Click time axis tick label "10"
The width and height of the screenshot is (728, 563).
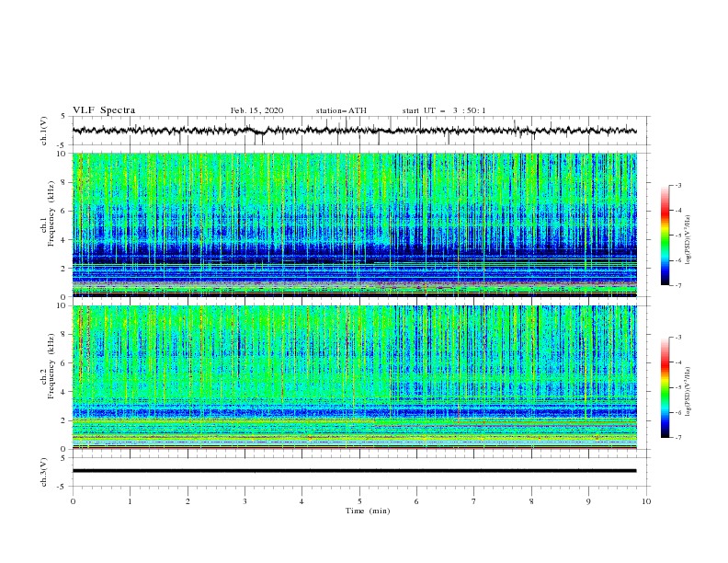pyautogui.click(x=646, y=501)
